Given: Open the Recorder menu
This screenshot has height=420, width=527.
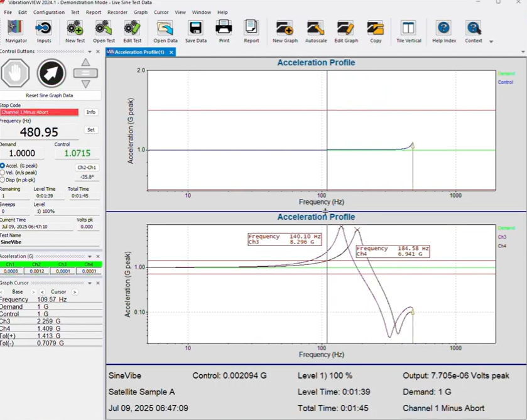Looking at the screenshot, I should 117,13.
